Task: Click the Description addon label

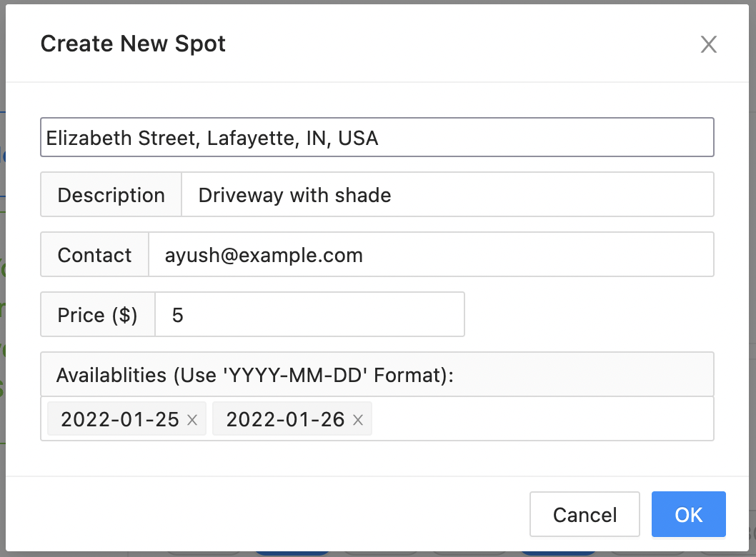Action: pyautogui.click(x=111, y=195)
